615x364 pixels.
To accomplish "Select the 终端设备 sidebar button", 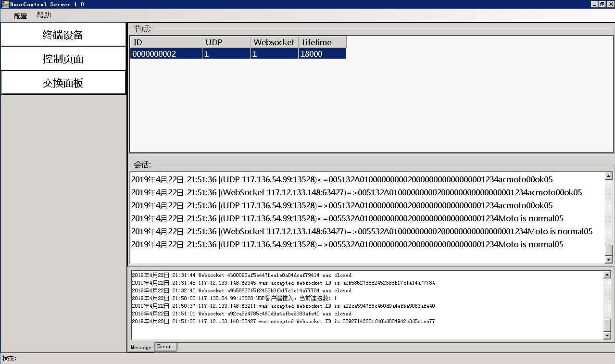I will click(63, 35).
